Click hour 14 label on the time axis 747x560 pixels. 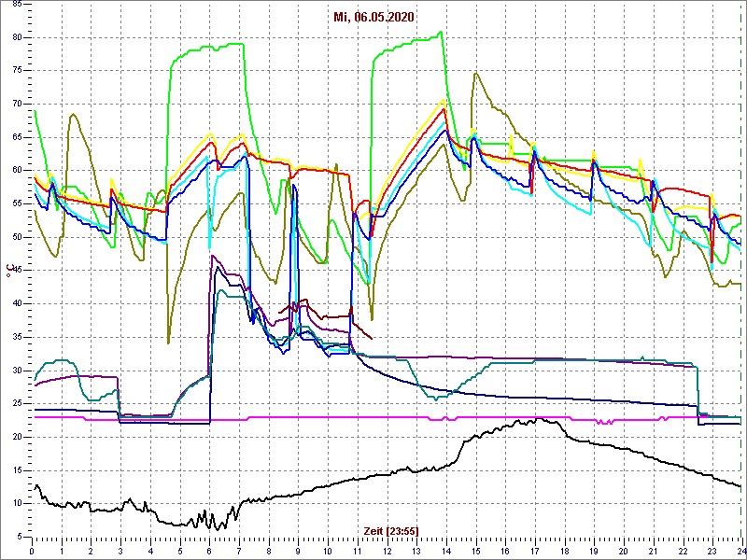tap(446, 549)
